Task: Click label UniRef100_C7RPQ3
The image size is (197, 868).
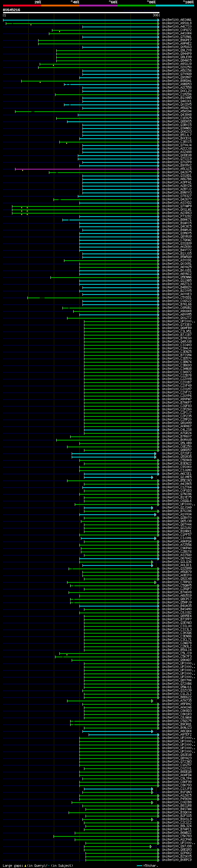Action: point(176,582)
